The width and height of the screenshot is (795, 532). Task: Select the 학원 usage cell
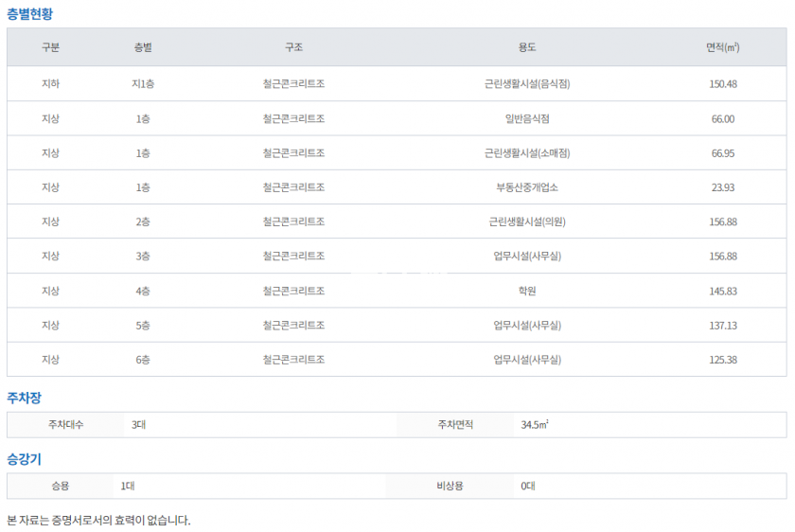pyautogui.click(x=527, y=291)
